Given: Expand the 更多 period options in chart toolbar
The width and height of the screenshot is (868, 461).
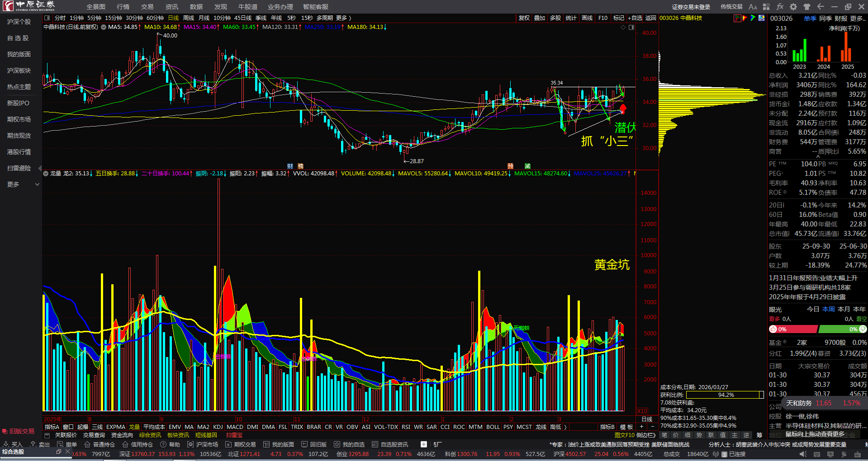Looking at the screenshot, I should pos(344,18).
